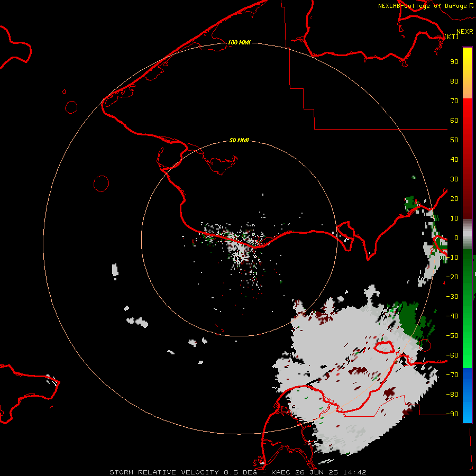The height and width of the screenshot is (476, 476).
Task: Select the Storm Relative Velocity caption text
Action: pyautogui.click(x=237, y=472)
